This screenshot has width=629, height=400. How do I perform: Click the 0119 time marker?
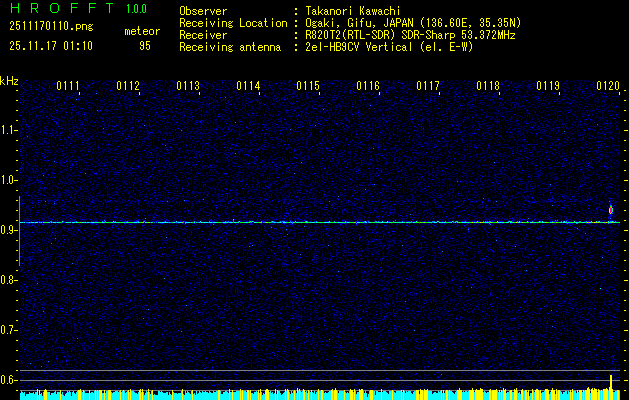click(548, 86)
